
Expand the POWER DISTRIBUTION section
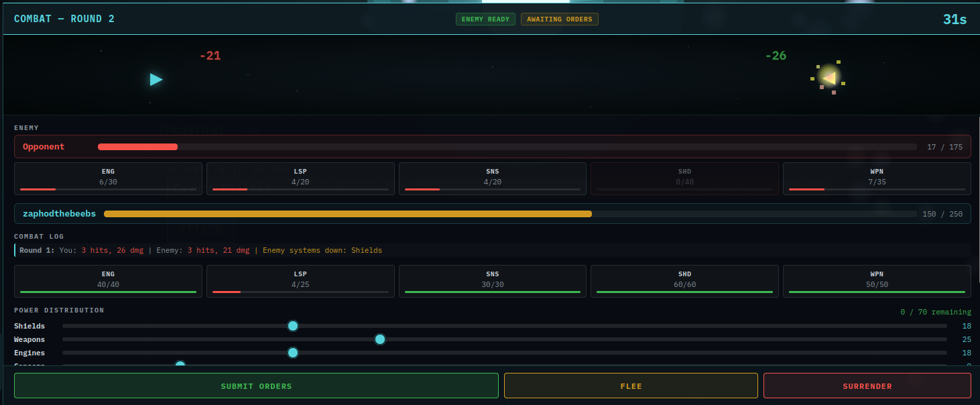click(x=59, y=310)
